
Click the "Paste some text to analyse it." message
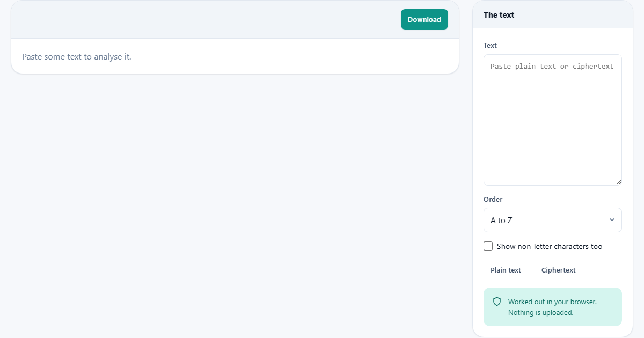[x=77, y=56]
